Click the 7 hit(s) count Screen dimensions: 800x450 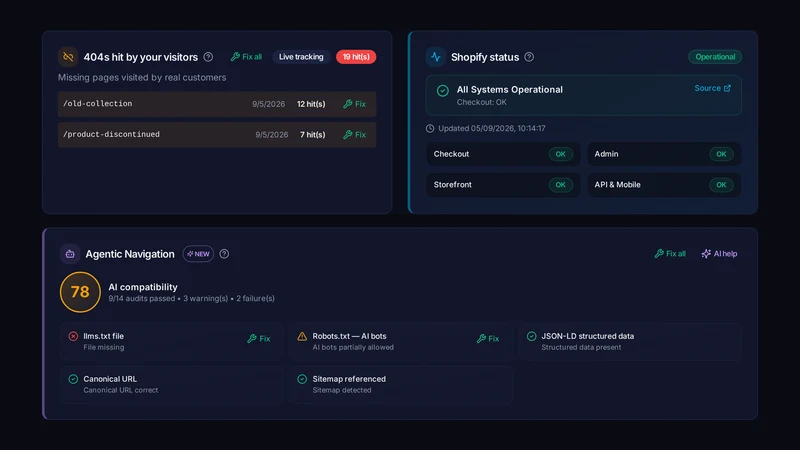[313, 135]
